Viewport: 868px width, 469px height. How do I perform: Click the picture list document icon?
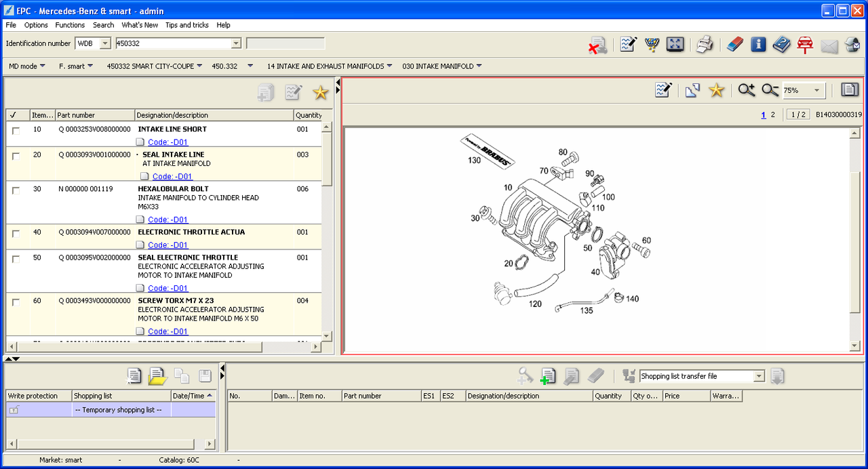pos(850,89)
